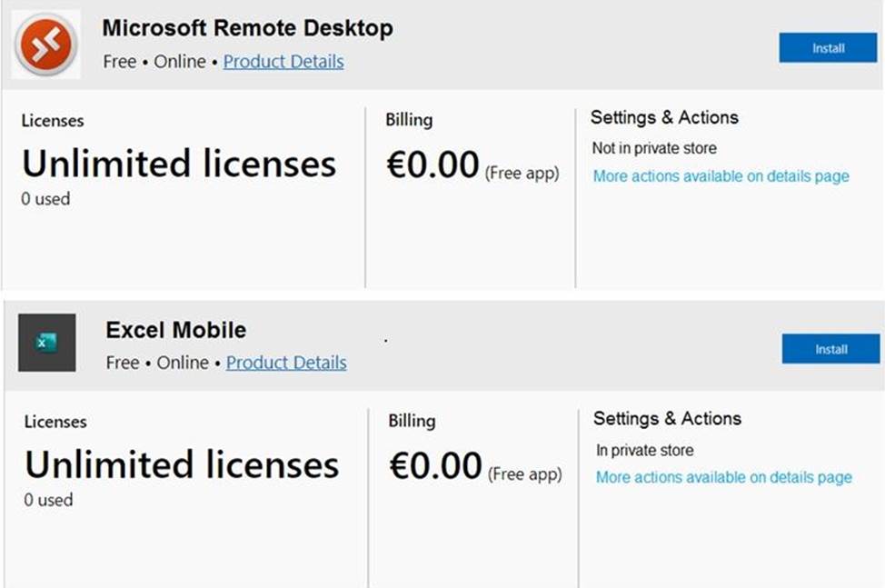Click "0 used" under Remote Desktop licenses
The image size is (885, 588).
tap(45, 198)
